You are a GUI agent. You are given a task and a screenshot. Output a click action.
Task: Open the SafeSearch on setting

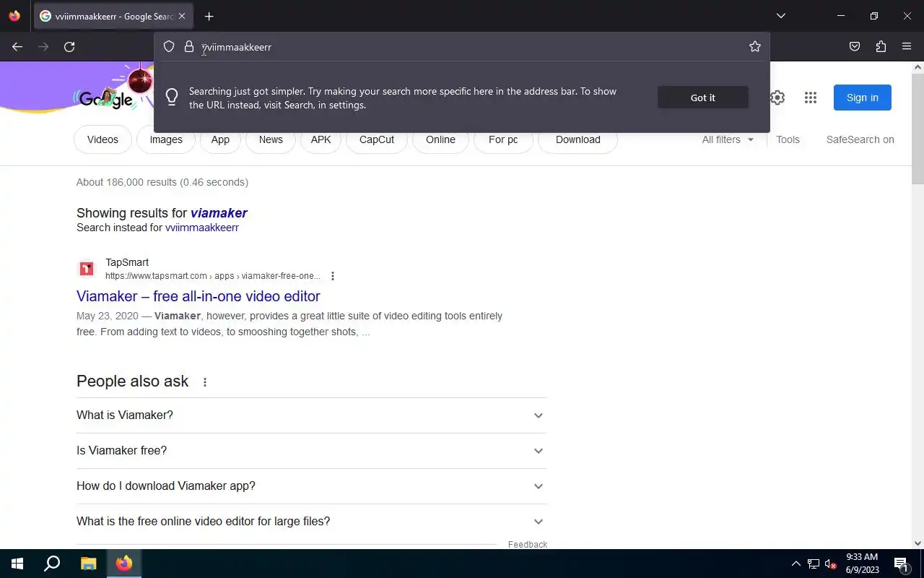[860, 139]
